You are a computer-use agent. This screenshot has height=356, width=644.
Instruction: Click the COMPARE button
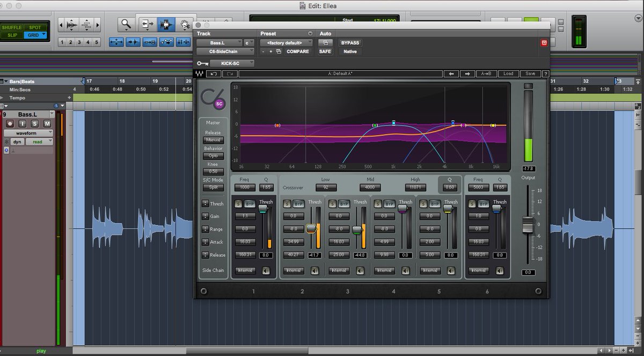pyautogui.click(x=298, y=51)
